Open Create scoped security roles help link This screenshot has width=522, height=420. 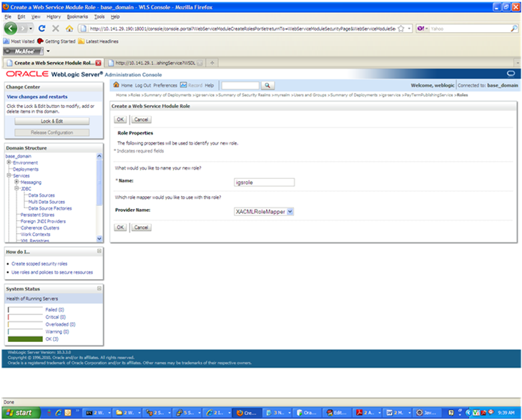click(39, 264)
